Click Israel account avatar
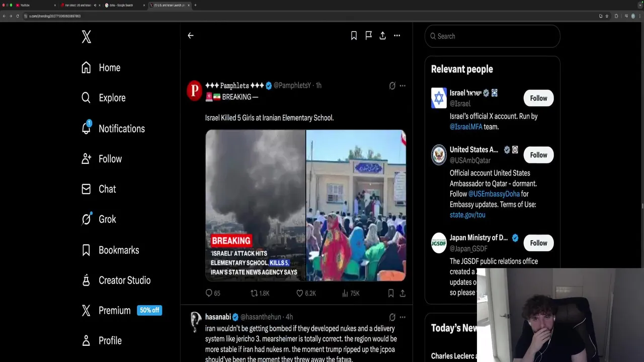Screen dimensions: 644x362 (439, 98)
